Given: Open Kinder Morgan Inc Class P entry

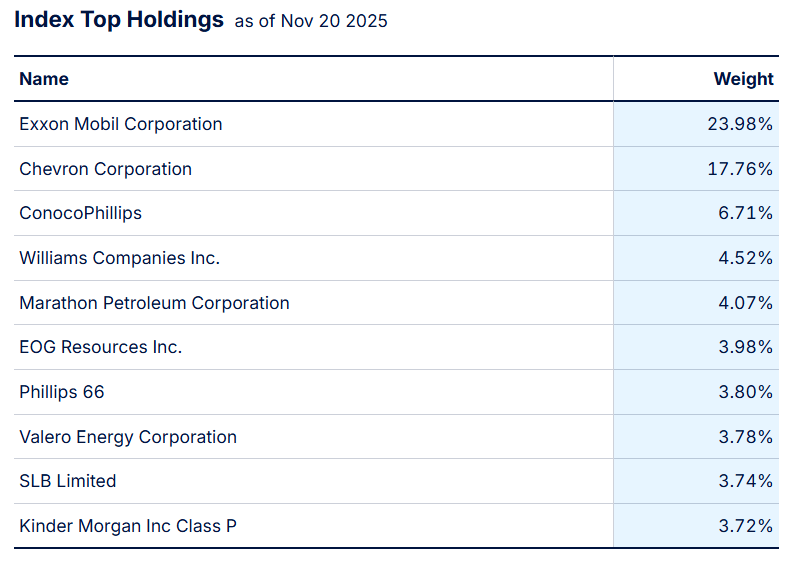Looking at the screenshot, I should pyautogui.click(x=128, y=526).
